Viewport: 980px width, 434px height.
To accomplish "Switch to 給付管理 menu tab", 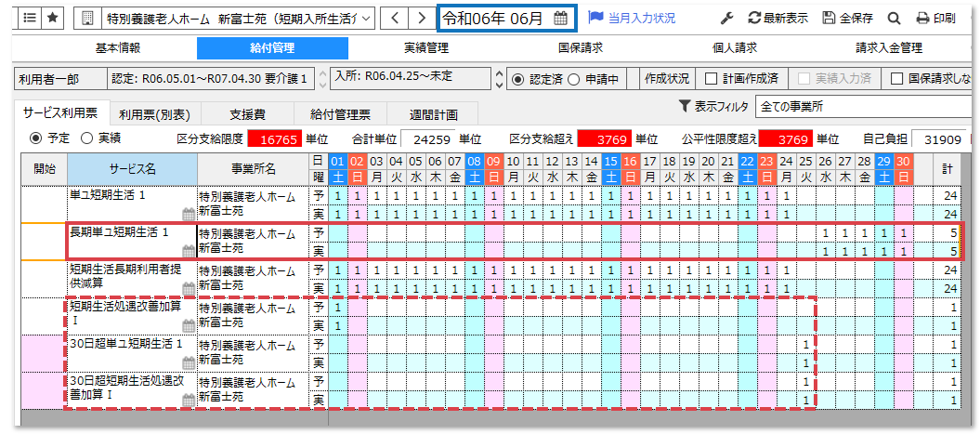I will (272, 48).
